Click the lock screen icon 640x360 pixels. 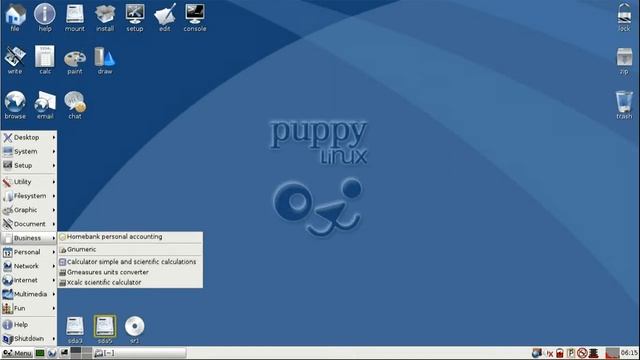tap(624, 17)
